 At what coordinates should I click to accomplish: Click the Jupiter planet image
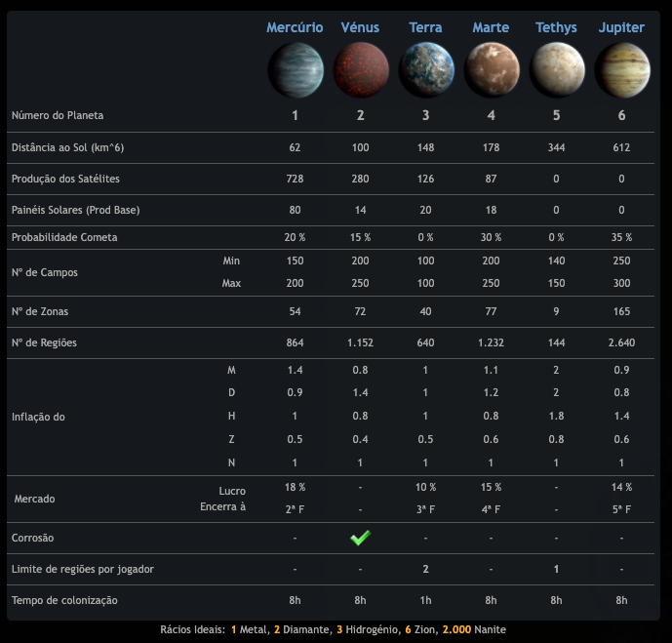click(622, 70)
